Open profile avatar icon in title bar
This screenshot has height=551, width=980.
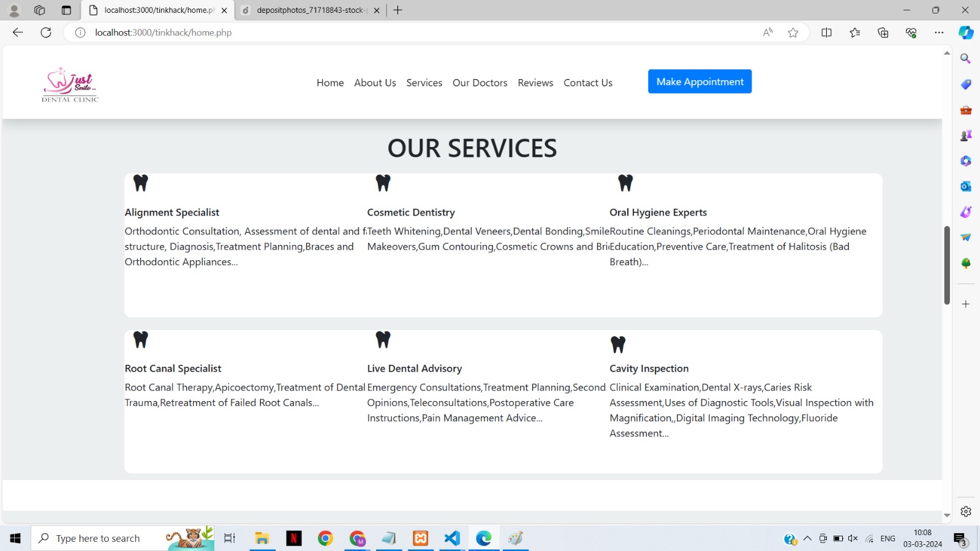pyautogui.click(x=14, y=10)
